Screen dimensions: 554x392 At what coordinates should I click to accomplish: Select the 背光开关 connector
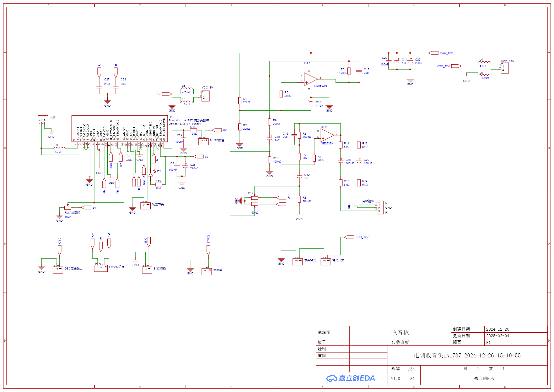pos(326,262)
